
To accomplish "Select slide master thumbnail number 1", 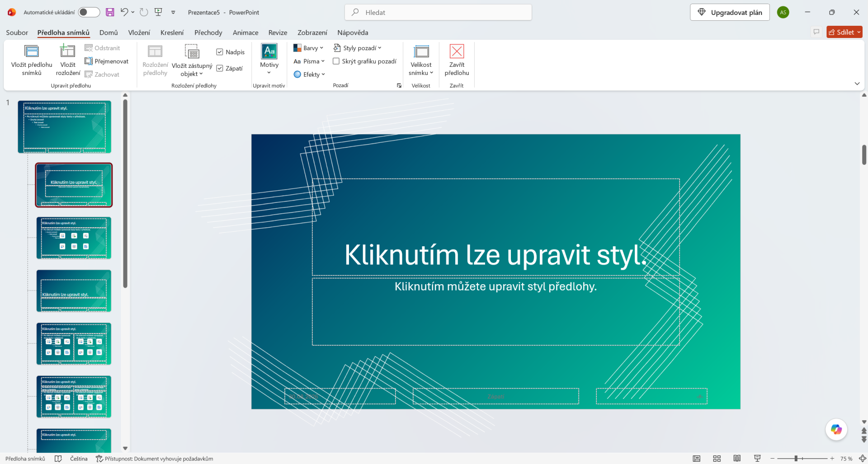I will (64, 127).
